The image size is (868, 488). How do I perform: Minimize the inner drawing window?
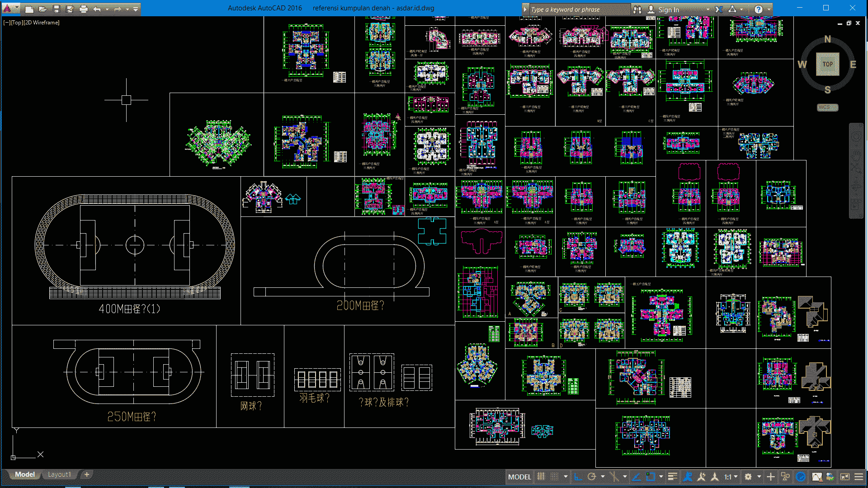click(x=840, y=23)
